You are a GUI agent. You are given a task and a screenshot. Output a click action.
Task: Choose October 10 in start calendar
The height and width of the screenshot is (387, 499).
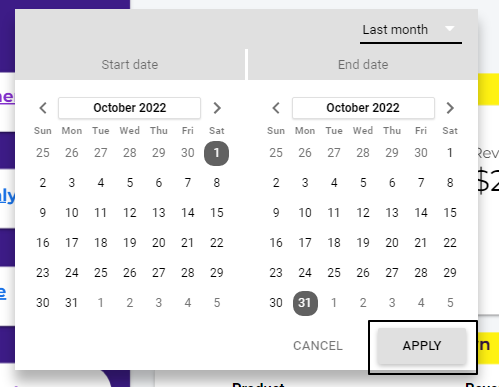click(72, 213)
